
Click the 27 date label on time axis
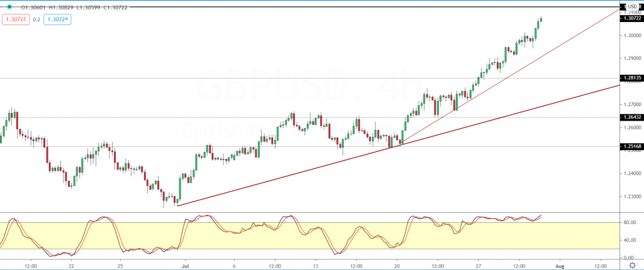[x=479, y=266]
